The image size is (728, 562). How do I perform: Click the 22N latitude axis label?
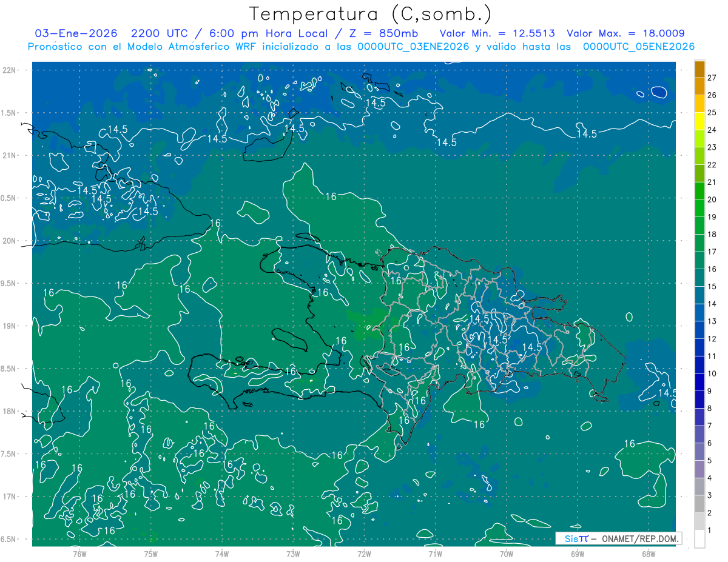point(10,70)
